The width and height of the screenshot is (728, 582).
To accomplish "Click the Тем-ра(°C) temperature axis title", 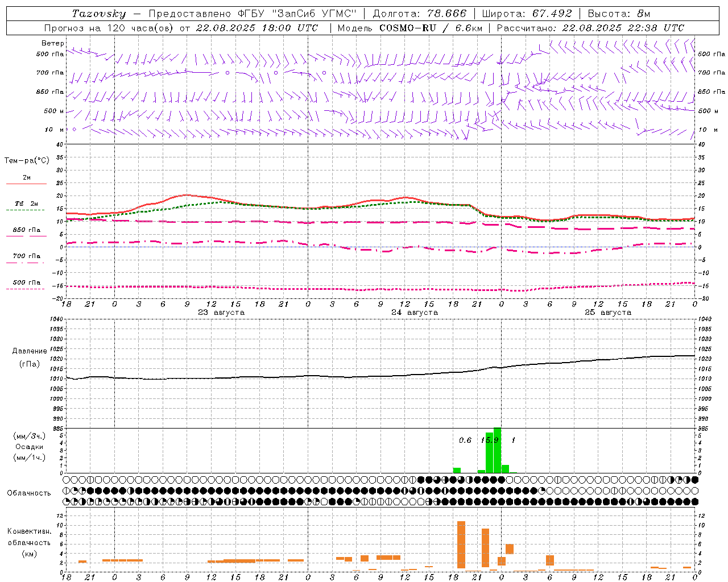I will [27, 161].
